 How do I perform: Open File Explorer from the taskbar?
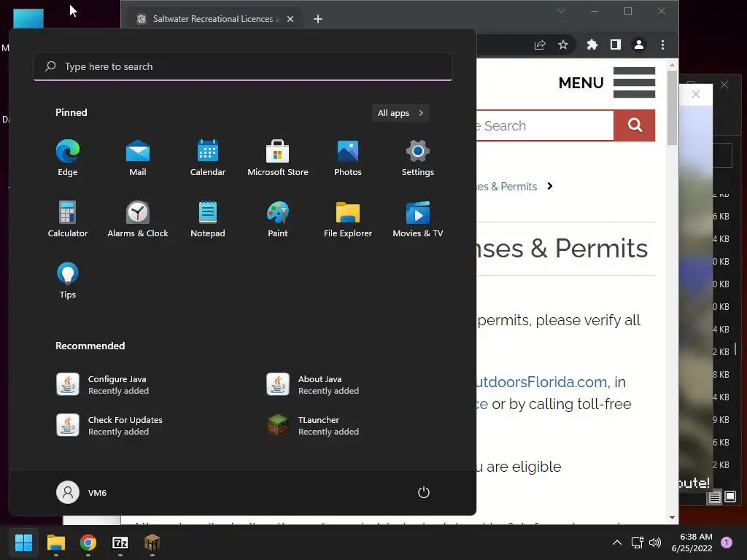(x=55, y=542)
